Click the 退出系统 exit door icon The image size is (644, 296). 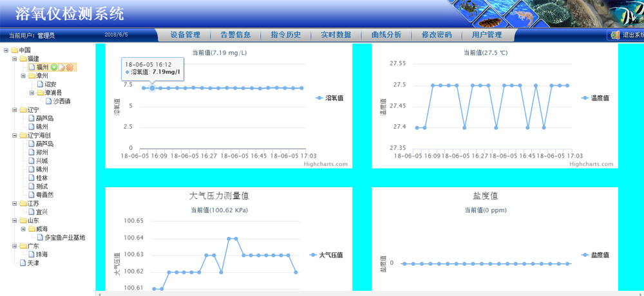614,35
